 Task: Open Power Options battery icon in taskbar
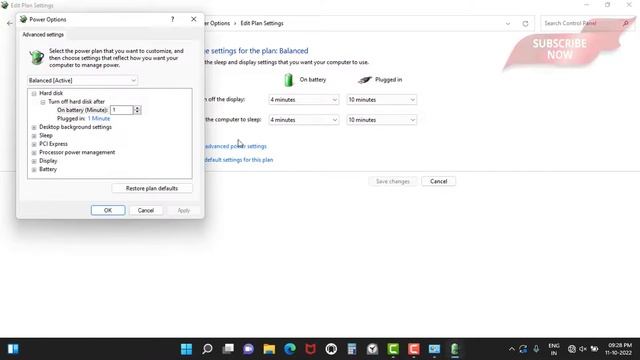tap(455, 349)
